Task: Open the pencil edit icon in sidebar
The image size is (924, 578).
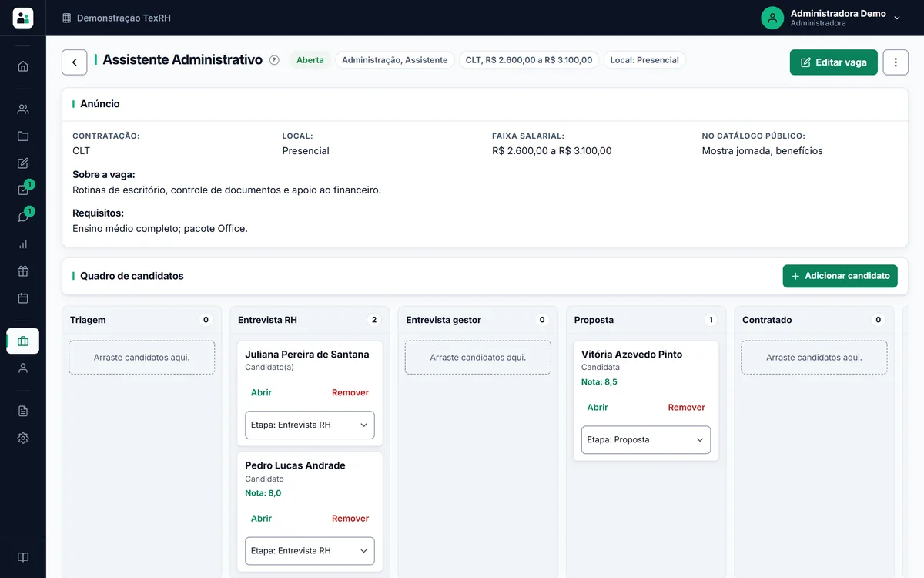Action: [x=23, y=163]
